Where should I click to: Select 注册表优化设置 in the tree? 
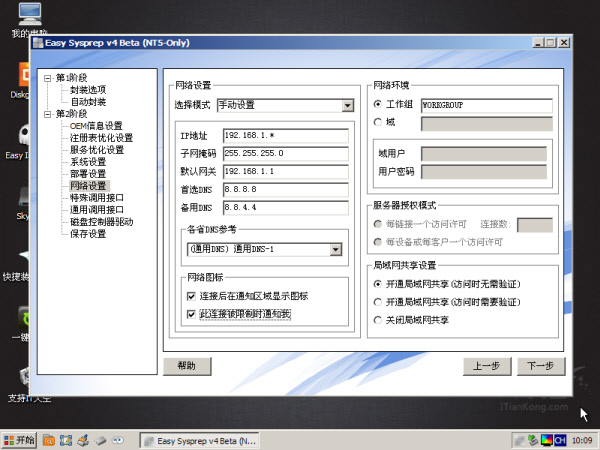(101, 138)
